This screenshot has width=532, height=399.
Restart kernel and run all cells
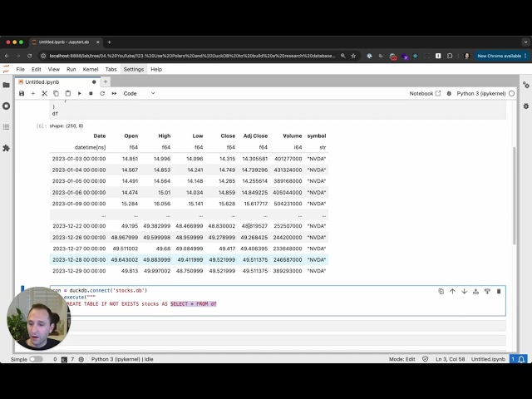(114, 93)
